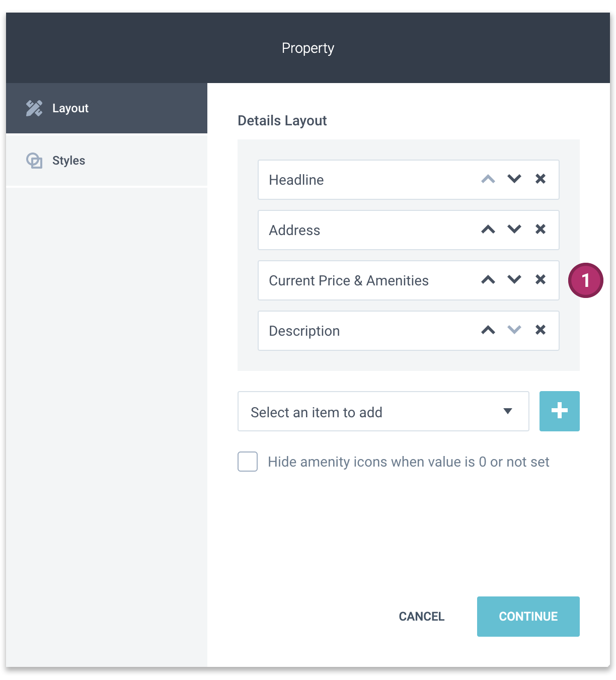Move Current Price & Amenities up
The image size is (616, 680).
click(x=488, y=280)
